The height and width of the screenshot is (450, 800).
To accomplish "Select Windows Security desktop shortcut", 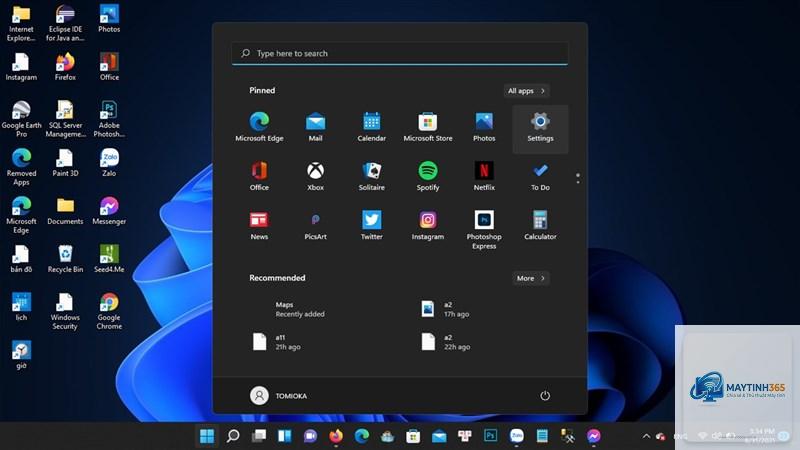I will pos(65,311).
